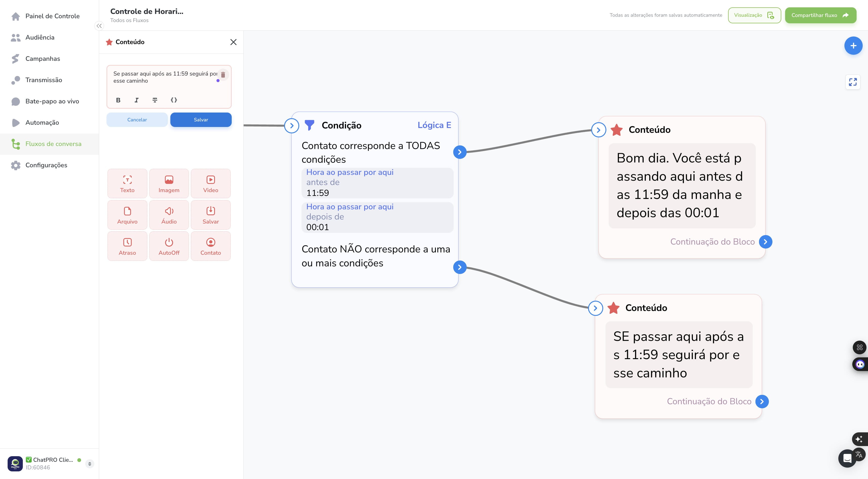The image size is (868, 479).
Task: Add an Áudio content block
Action: (169, 215)
